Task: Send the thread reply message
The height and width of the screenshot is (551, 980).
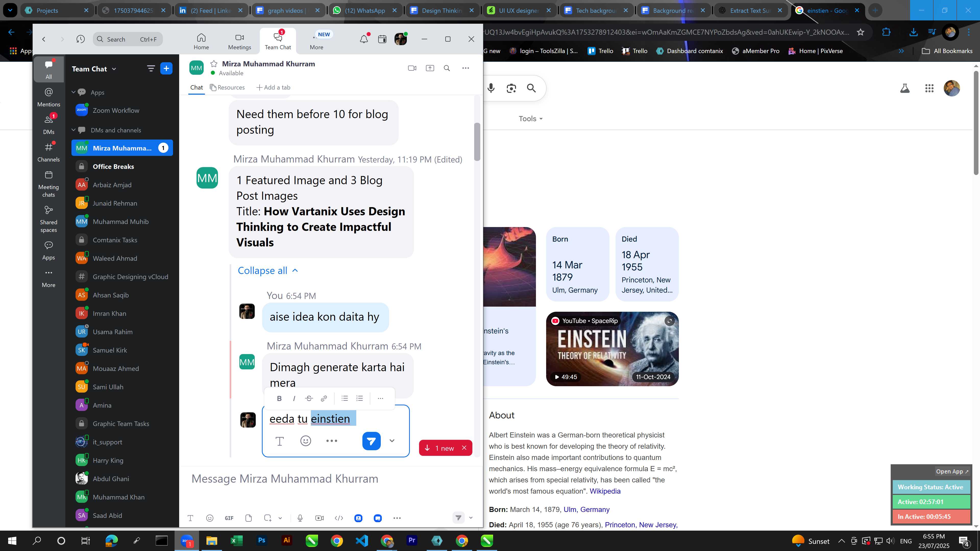Action: (371, 441)
